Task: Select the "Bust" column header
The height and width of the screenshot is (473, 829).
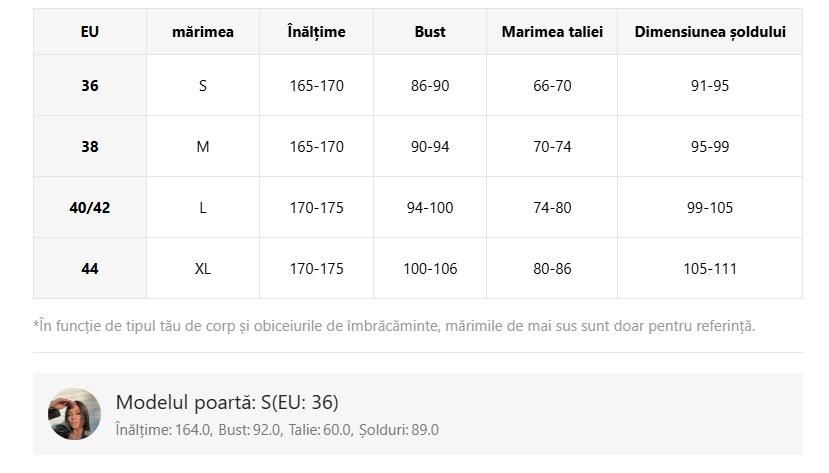Action: [x=430, y=32]
